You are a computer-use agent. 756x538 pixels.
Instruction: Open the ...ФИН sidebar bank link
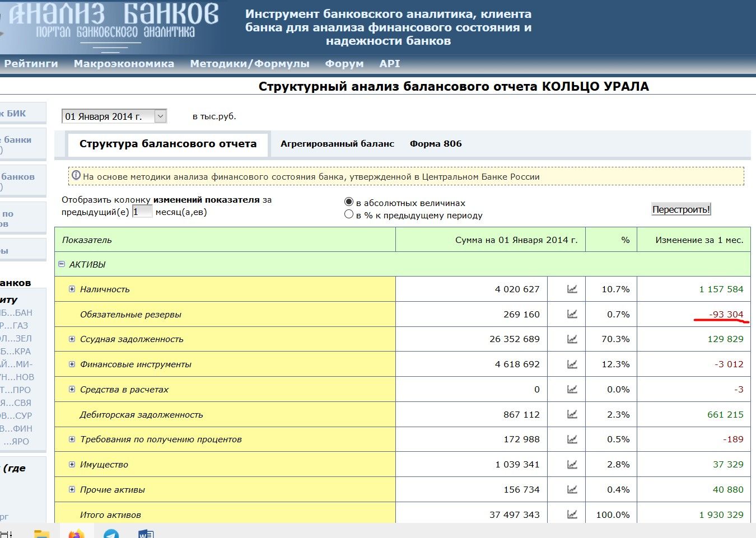pos(16,428)
